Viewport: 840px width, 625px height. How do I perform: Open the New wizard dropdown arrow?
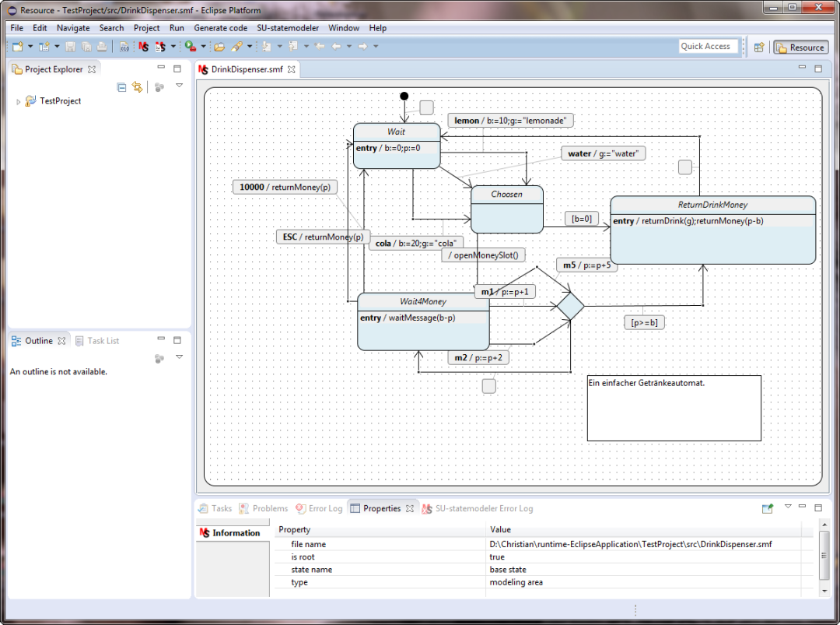30,46
